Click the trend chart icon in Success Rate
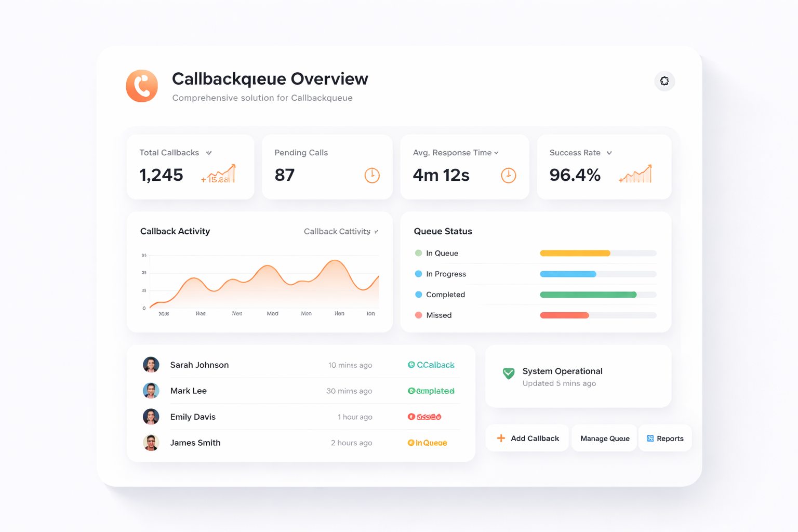The image size is (798, 532). [x=636, y=175]
